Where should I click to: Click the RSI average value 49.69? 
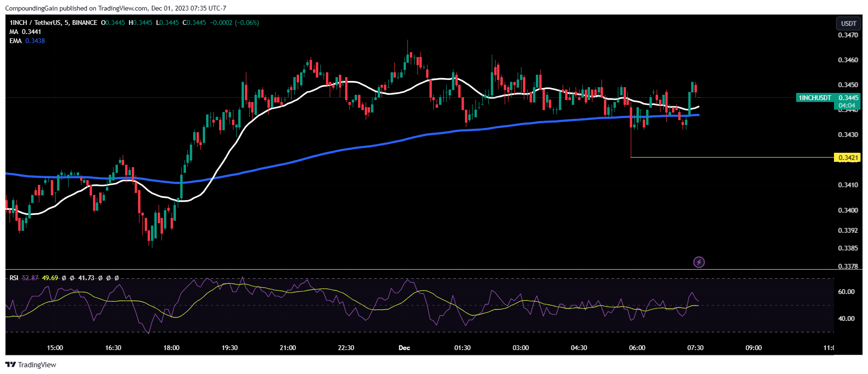pyautogui.click(x=50, y=278)
